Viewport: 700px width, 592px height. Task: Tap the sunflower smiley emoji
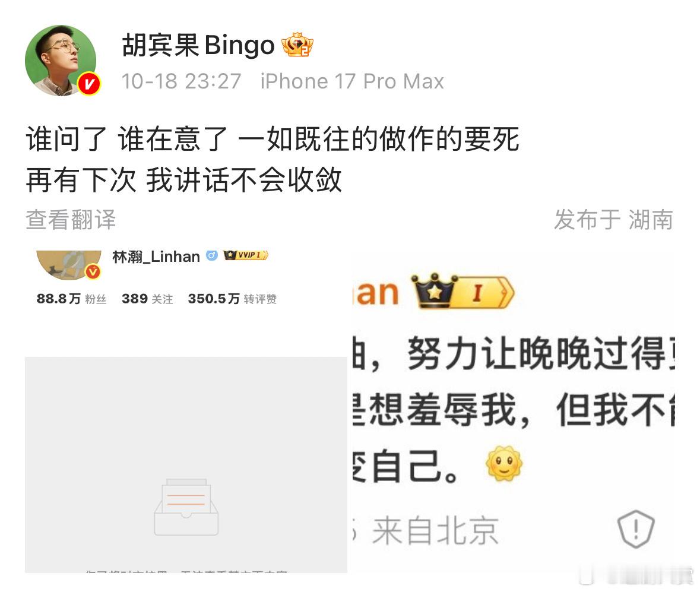(504, 463)
